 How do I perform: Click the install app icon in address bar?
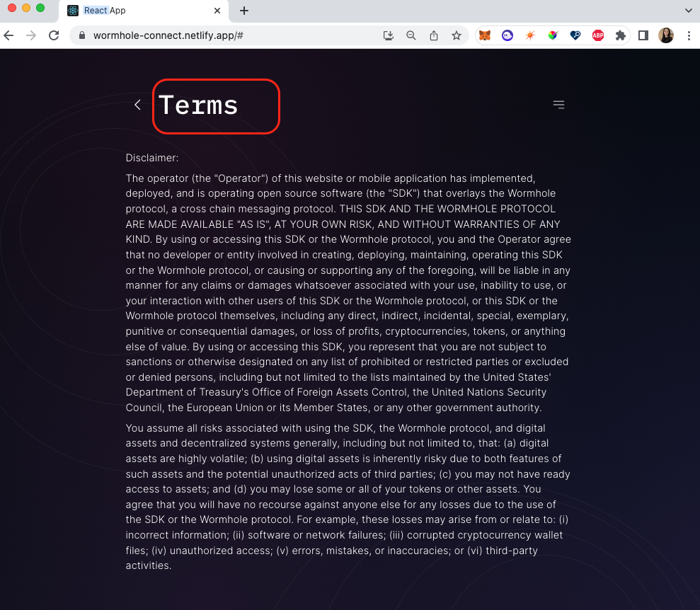pyautogui.click(x=389, y=35)
